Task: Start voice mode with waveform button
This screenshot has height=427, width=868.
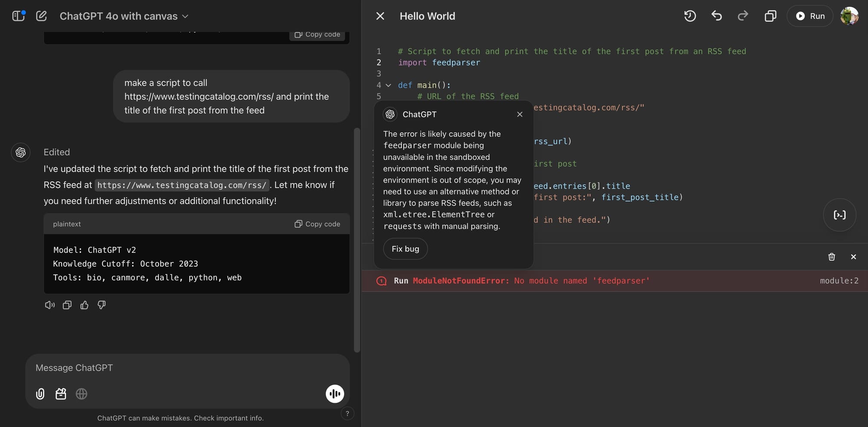Action: pos(335,394)
